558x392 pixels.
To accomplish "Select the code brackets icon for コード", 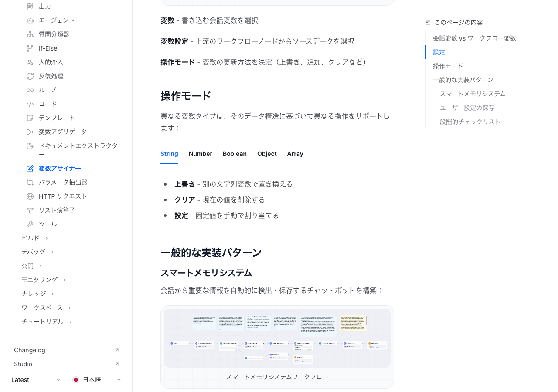I will tap(30, 104).
